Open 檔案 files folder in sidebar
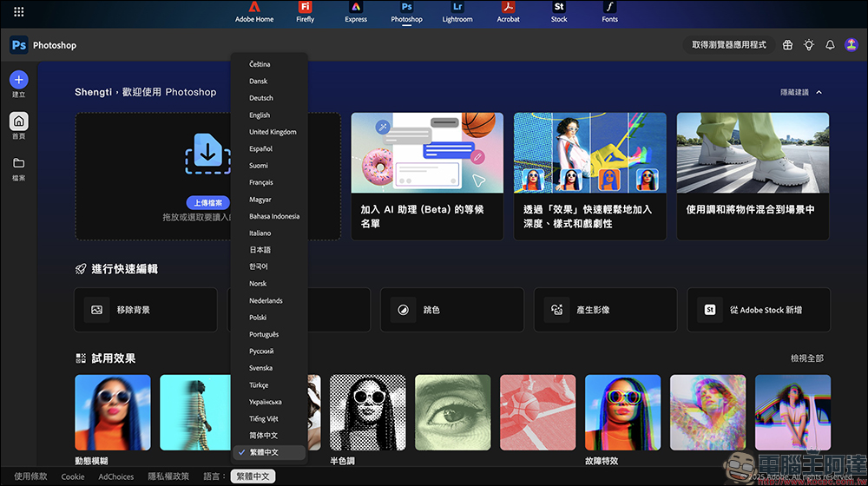The height and width of the screenshot is (486, 868). (19, 169)
